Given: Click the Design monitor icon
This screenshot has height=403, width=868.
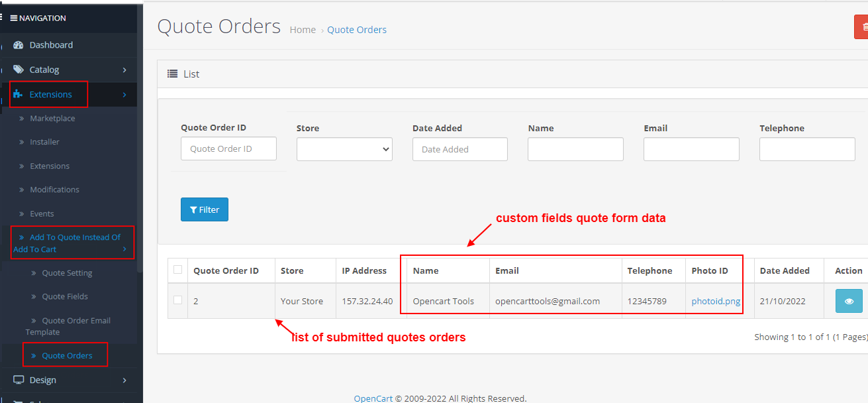Looking at the screenshot, I should [19, 380].
